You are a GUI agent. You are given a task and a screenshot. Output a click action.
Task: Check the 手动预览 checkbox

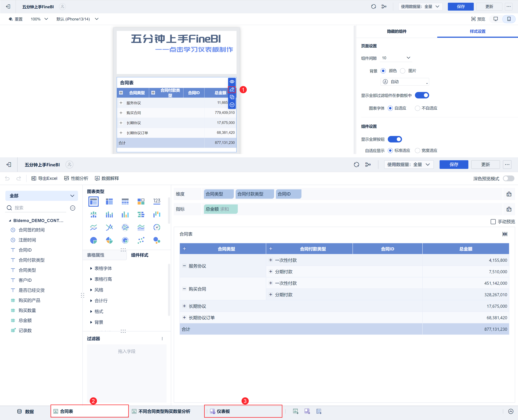click(493, 222)
